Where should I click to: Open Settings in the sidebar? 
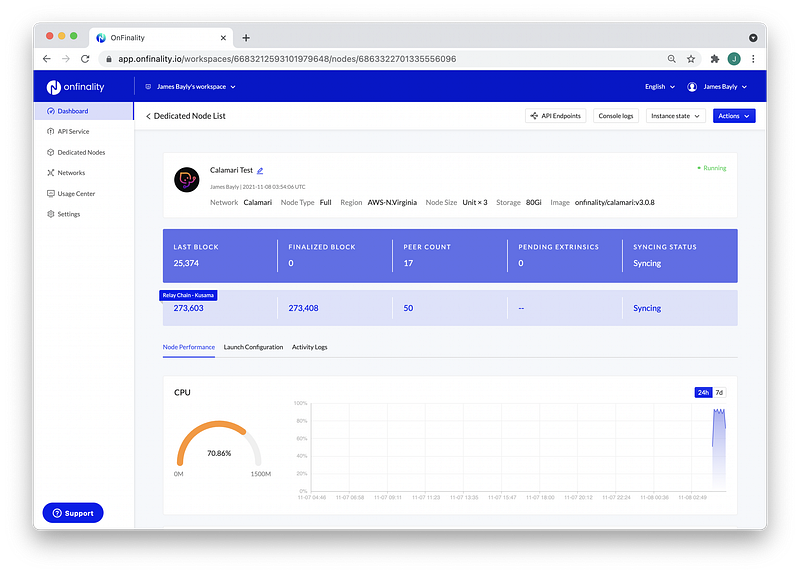click(64, 214)
